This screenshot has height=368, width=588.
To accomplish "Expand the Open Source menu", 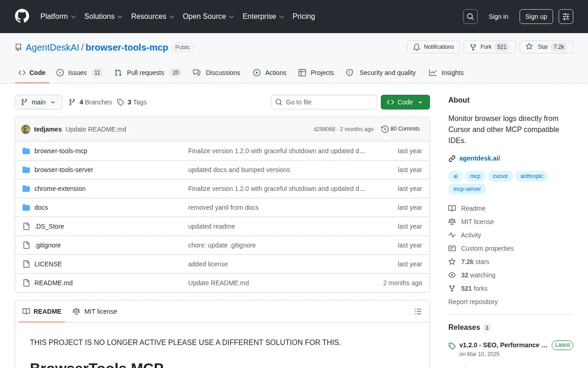I will [209, 17].
